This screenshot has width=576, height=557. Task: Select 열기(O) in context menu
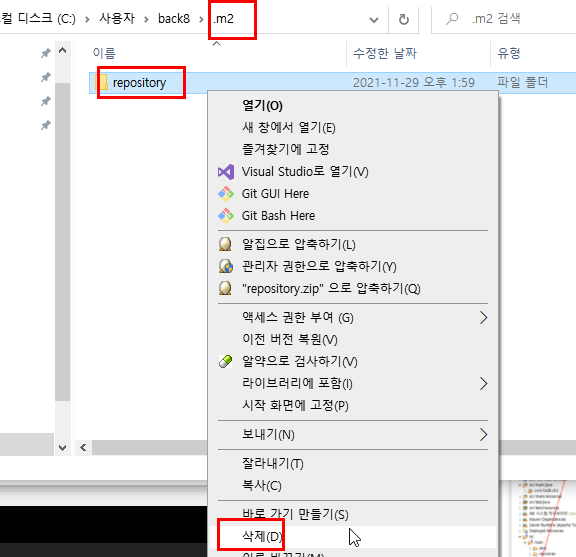tap(353, 106)
